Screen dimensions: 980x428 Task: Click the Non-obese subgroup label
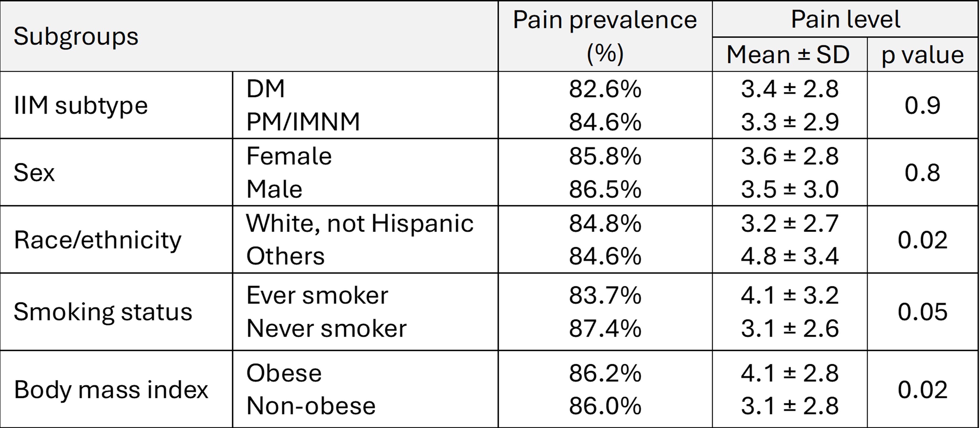pyautogui.click(x=311, y=406)
